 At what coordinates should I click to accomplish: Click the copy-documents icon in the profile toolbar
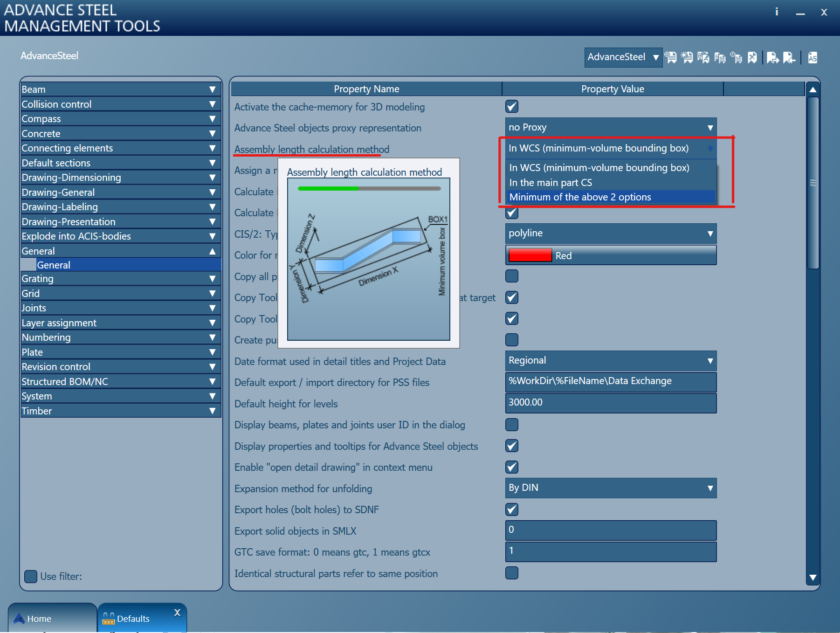coord(720,57)
